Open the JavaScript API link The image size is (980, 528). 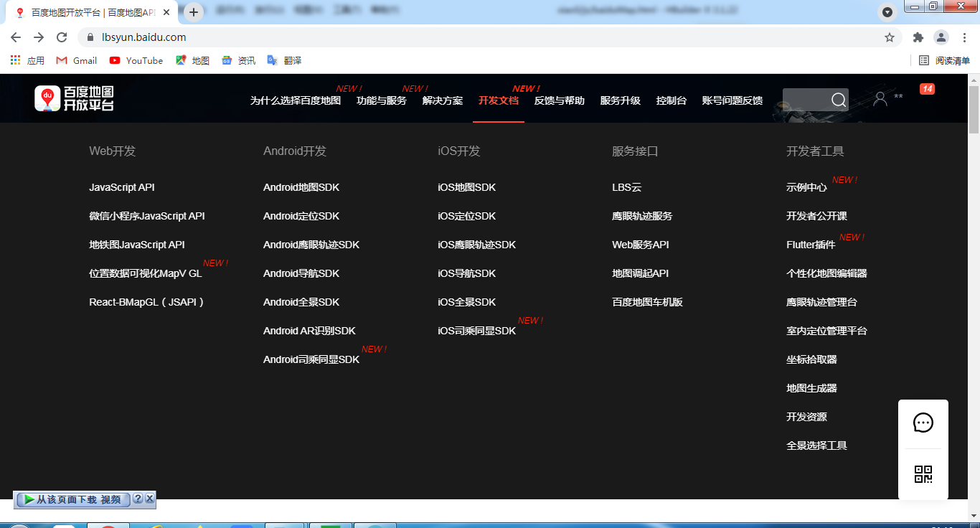122,187
